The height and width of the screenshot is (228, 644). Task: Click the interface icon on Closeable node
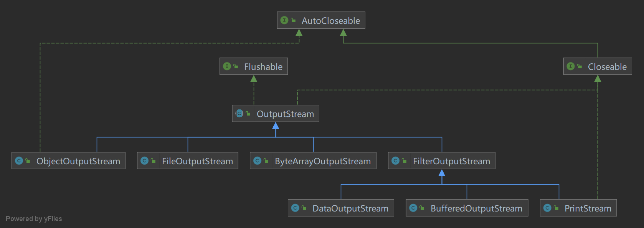(x=571, y=66)
